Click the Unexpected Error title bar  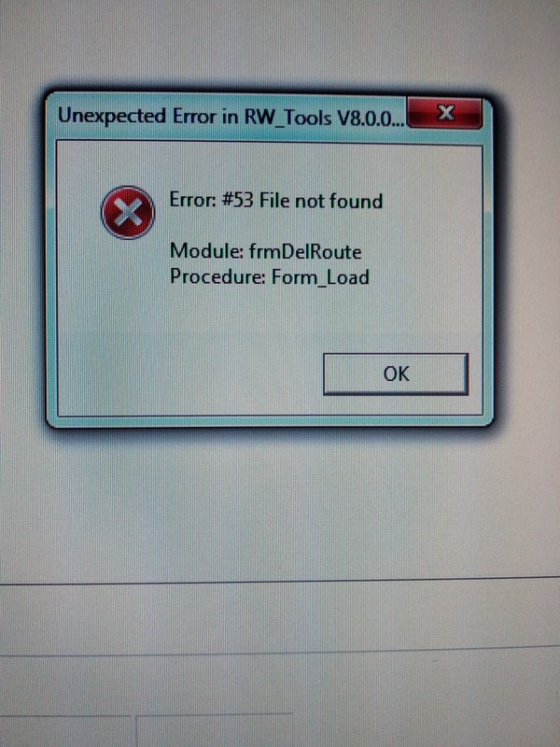(229, 117)
